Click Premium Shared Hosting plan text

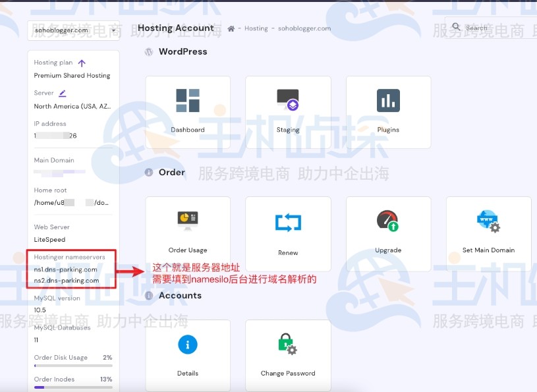tap(72, 76)
